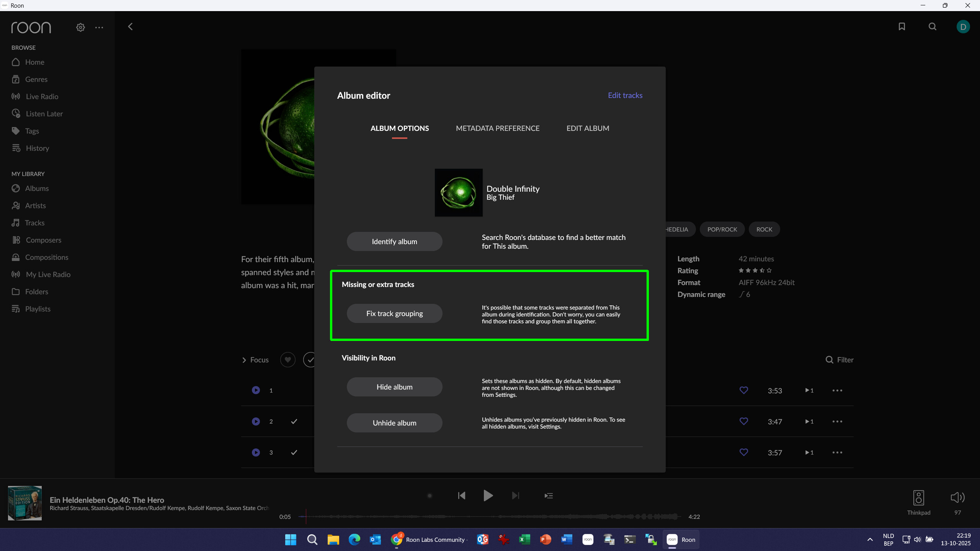Switch to Edit Album tab
The height and width of the screenshot is (551, 980).
click(588, 128)
